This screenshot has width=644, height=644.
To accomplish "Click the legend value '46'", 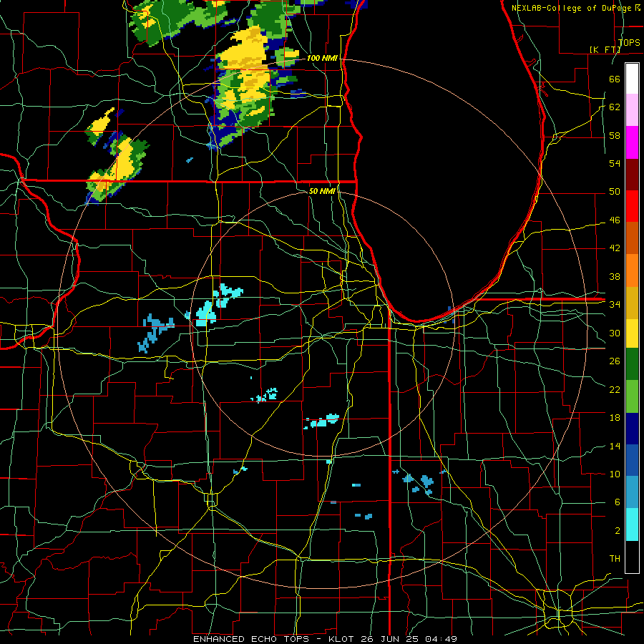I will 615,220.
